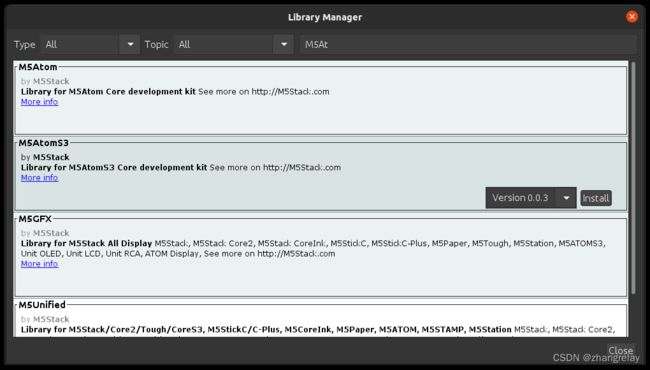The image size is (650, 370).
Task: Click the Topic dropdown arrow button
Action: (284, 44)
